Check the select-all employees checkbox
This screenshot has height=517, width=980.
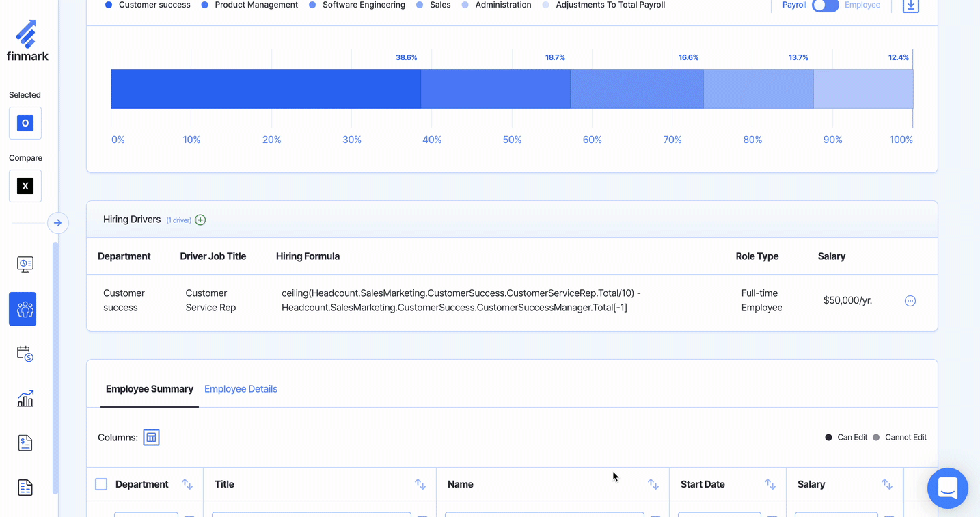click(101, 484)
